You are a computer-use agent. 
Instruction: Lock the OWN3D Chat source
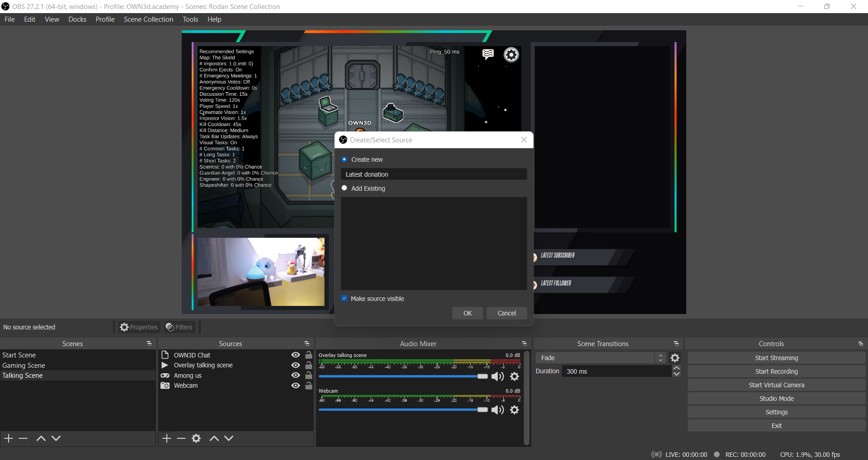click(309, 355)
